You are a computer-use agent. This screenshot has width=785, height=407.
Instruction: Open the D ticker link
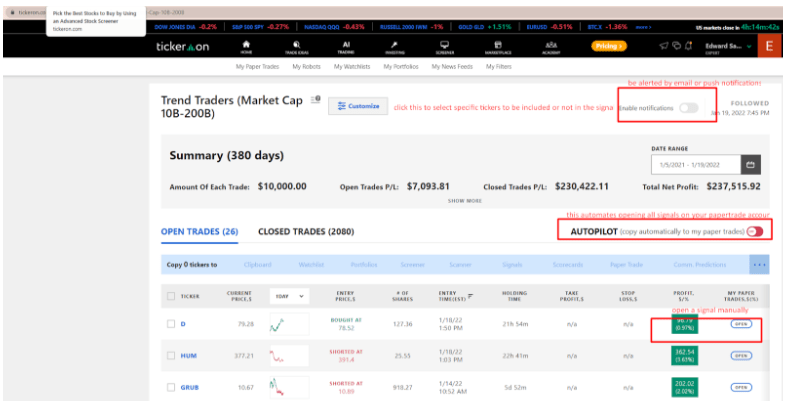183,324
